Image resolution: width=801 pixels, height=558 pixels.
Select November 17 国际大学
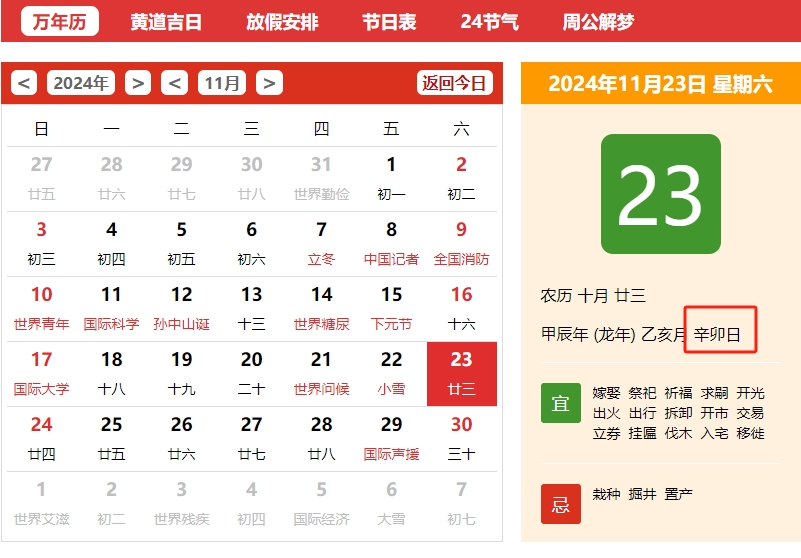pos(41,374)
